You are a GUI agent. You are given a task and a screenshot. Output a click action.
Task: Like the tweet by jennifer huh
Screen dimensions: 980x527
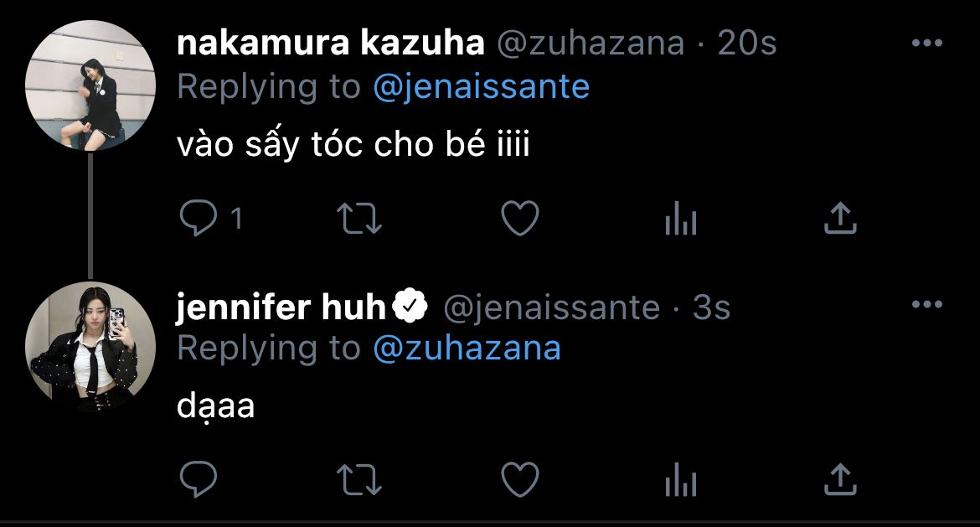[x=519, y=480]
